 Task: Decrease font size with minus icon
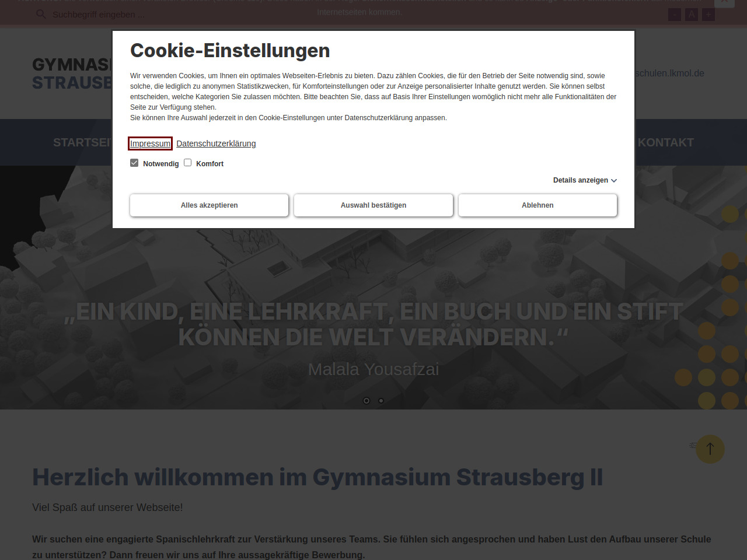point(674,15)
